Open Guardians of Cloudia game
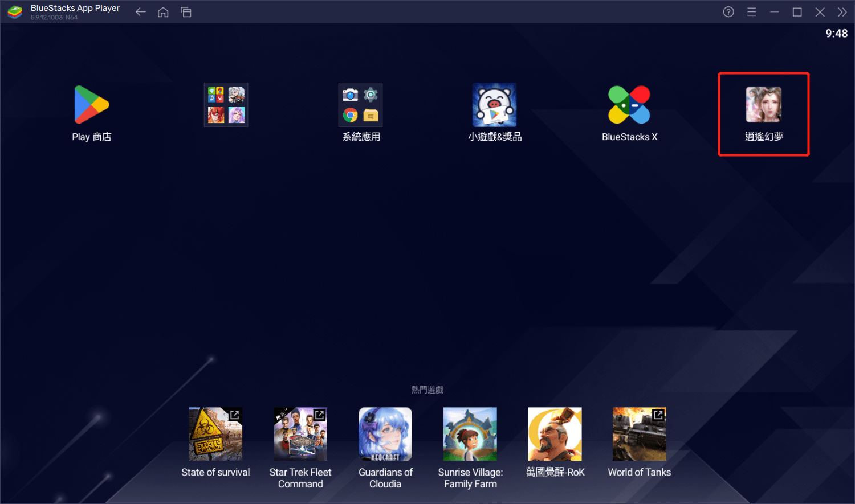Screen dimensions: 855x504 tap(385, 434)
